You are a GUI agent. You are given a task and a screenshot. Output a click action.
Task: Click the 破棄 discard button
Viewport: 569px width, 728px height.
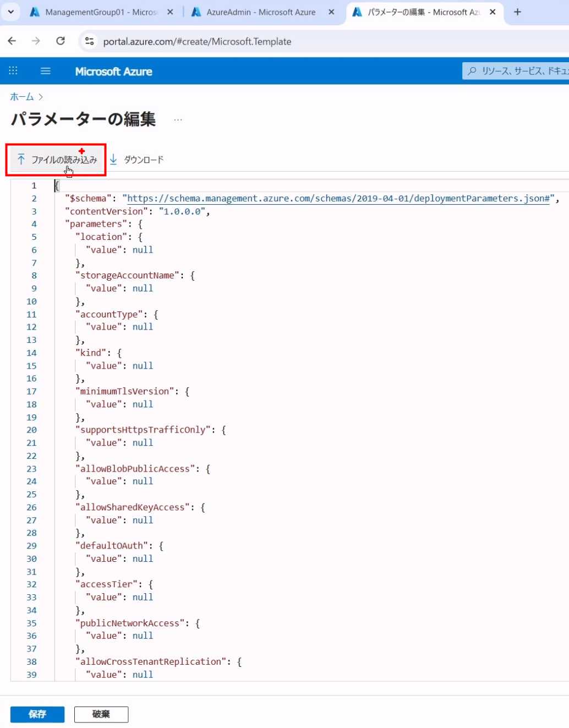click(101, 714)
